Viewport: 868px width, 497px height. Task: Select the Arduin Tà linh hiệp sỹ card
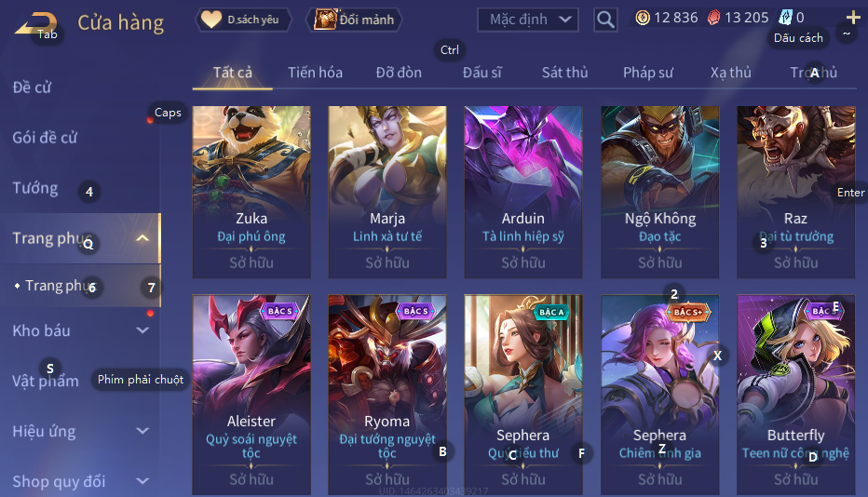pos(523,192)
